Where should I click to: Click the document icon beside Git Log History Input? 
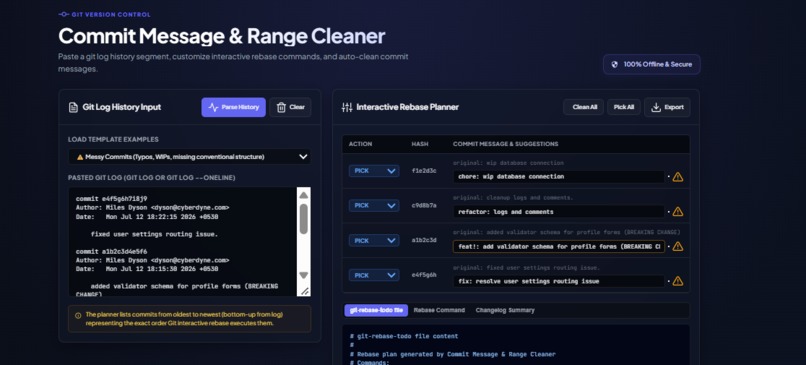pos(73,107)
